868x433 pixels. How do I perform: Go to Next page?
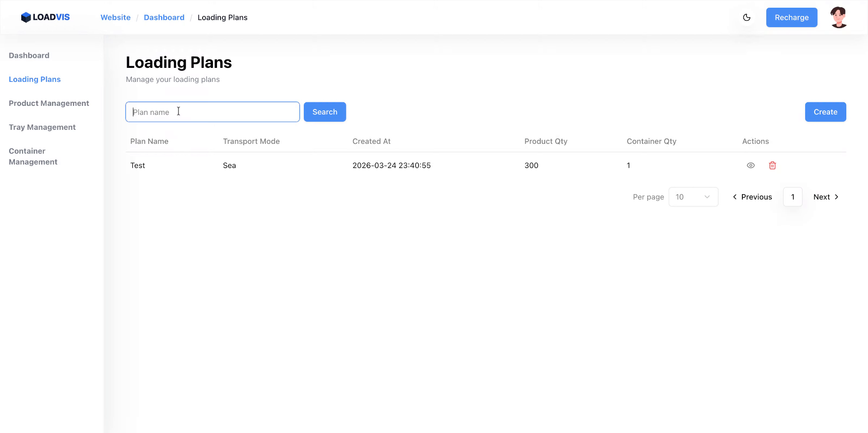826,197
